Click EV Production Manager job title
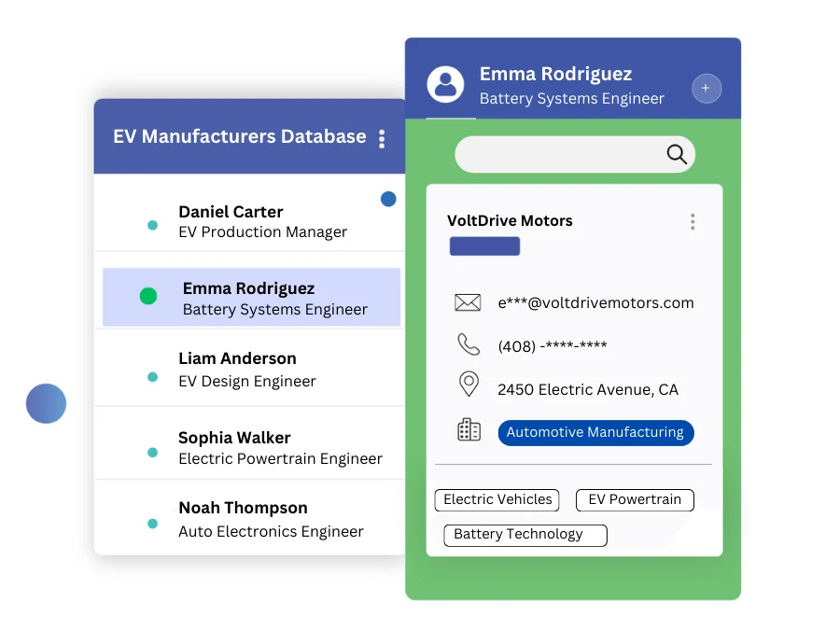The width and height of the screenshot is (840, 630). [263, 232]
